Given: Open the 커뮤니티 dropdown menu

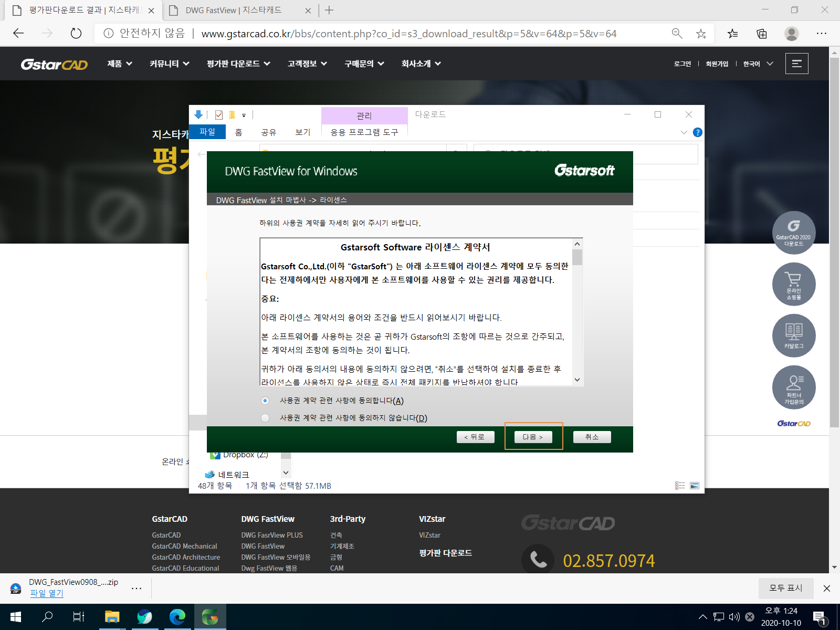Looking at the screenshot, I should tap(169, 64).
